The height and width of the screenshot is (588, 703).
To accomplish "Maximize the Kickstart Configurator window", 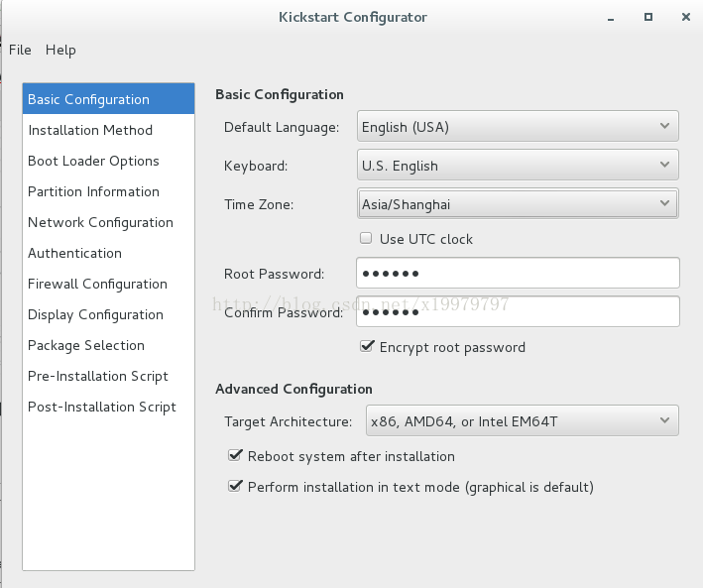I will [648, 17].
